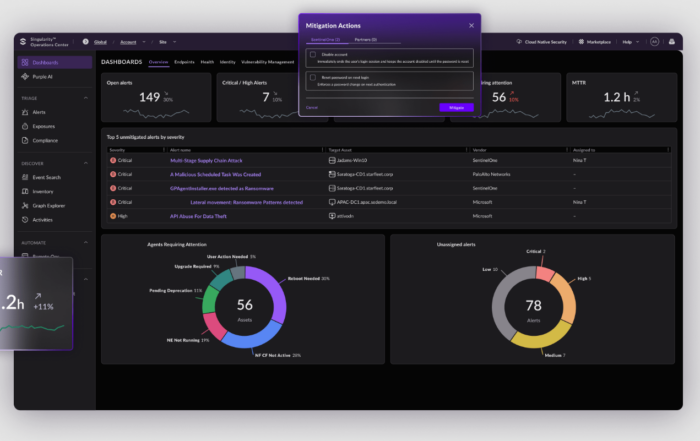Image resolution: width=700 pixels, height=441 pixels.
Task: Open the Lateral movement Ransomware Patterns alert
Action: click(246, 202)
